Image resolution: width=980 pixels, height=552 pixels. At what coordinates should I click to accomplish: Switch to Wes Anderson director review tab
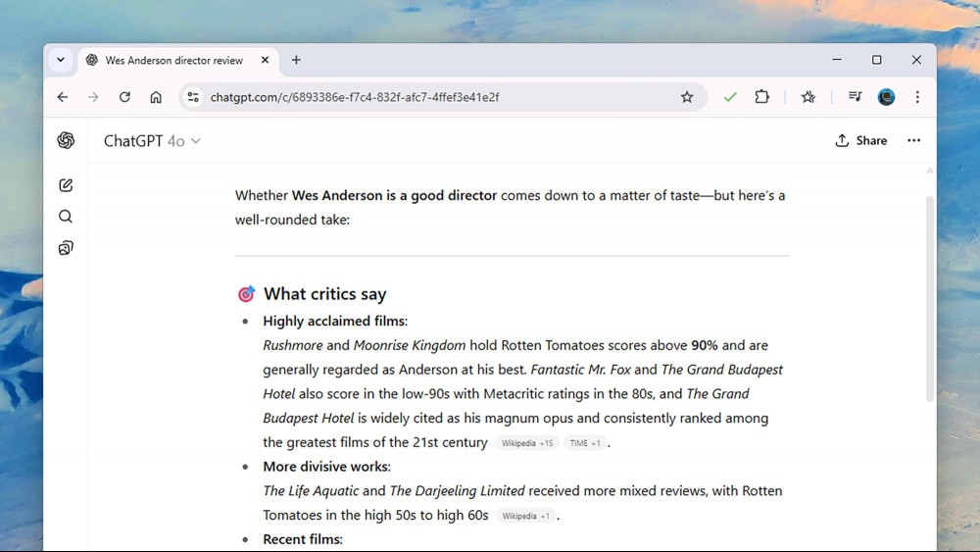point(173,60)
